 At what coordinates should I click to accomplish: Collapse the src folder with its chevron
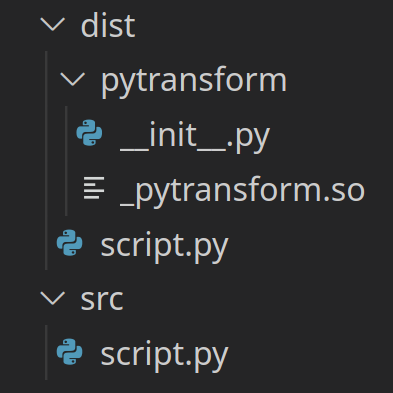[53, 298]
